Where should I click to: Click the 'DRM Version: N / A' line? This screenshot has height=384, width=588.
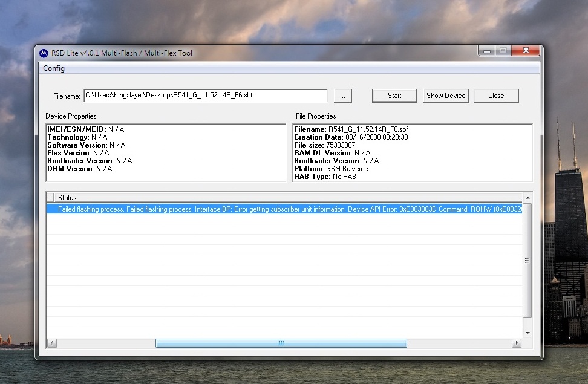coord(79,169)
